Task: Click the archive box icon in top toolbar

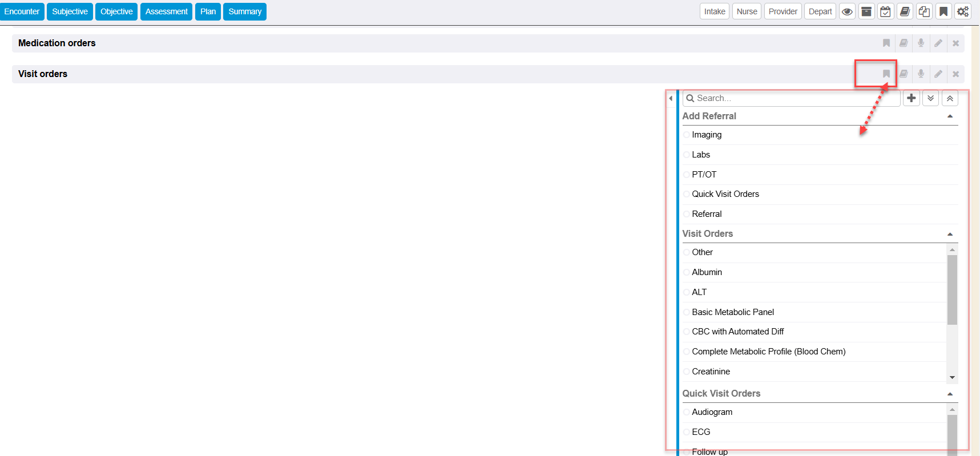Action: click(866, 11)
